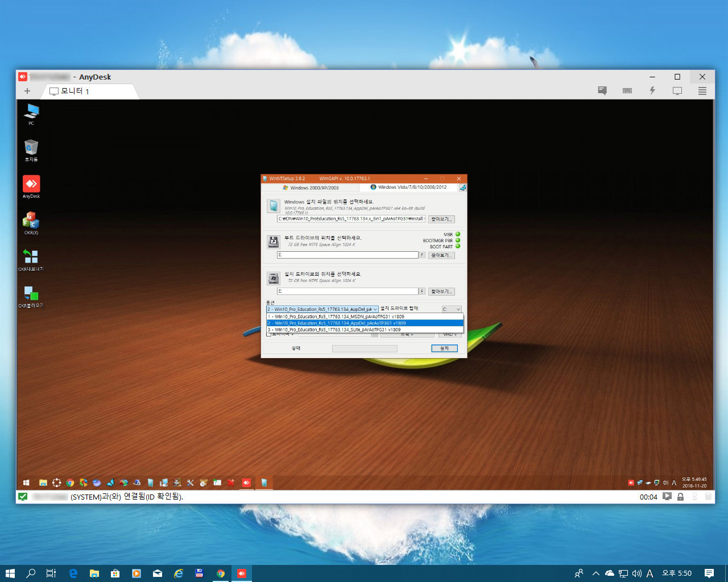Click the installation drive disk icon
728x582 pixels.
(x=274, y=278)
